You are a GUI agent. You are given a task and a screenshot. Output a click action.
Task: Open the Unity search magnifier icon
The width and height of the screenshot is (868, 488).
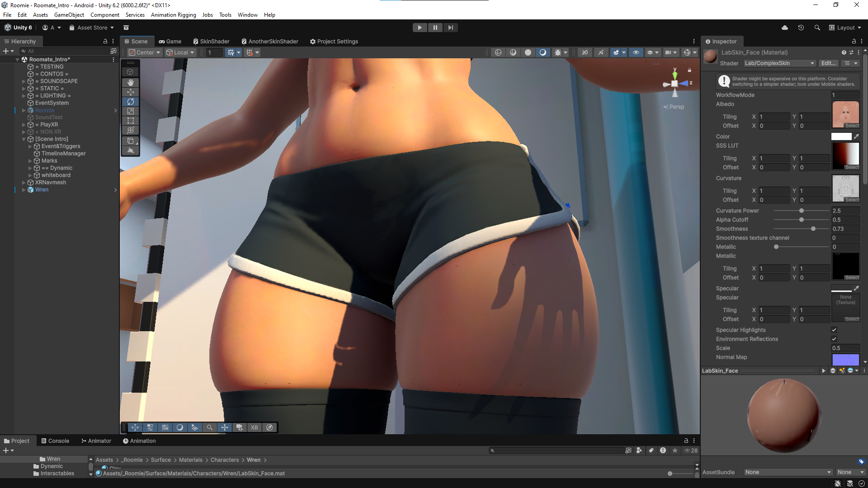tap(817, 28)
